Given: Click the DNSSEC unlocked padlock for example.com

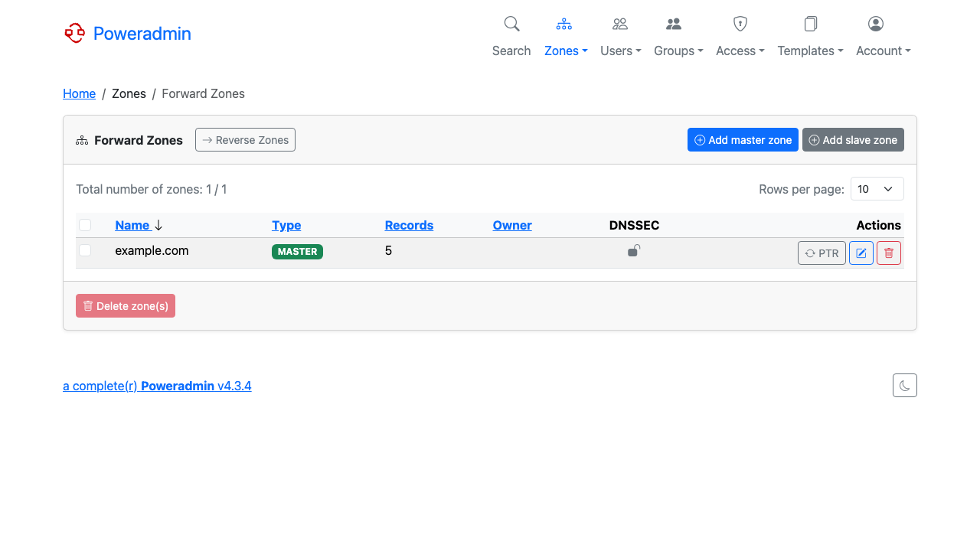Looking at the screenshot, I should 634,250.
